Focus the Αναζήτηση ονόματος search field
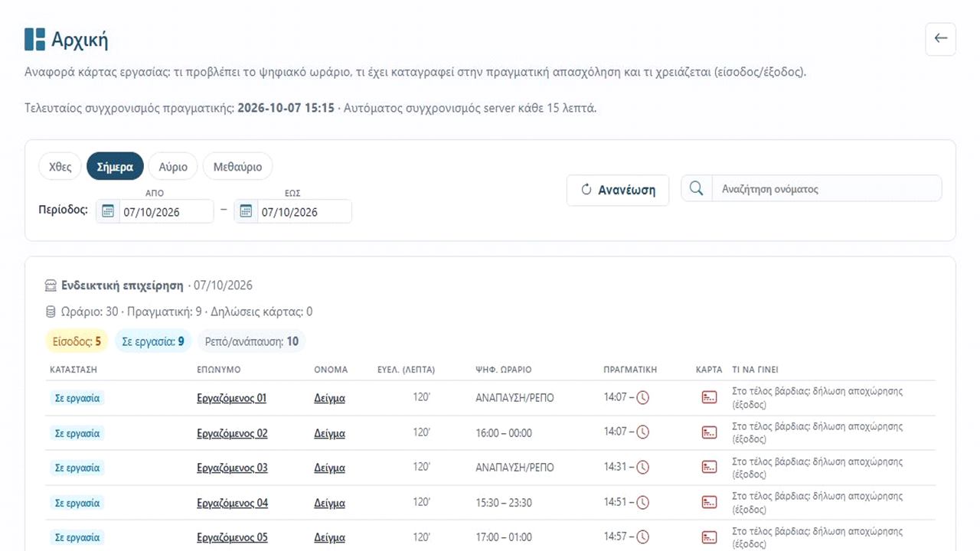 (x=826, y=189)
